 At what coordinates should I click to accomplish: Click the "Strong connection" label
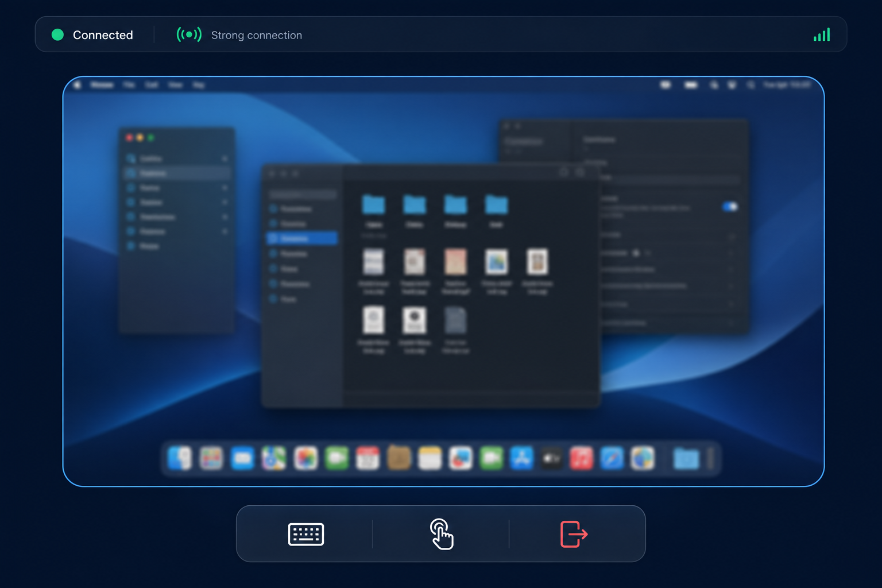tap(257, 35)
